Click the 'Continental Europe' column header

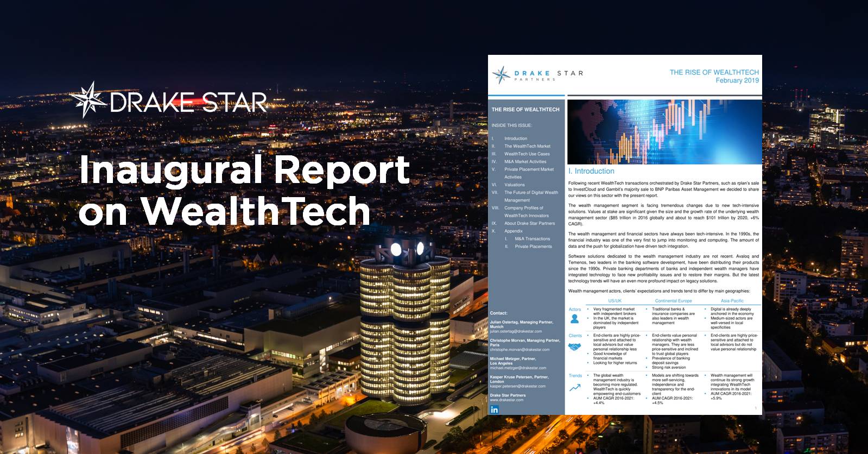click(673, 300)
